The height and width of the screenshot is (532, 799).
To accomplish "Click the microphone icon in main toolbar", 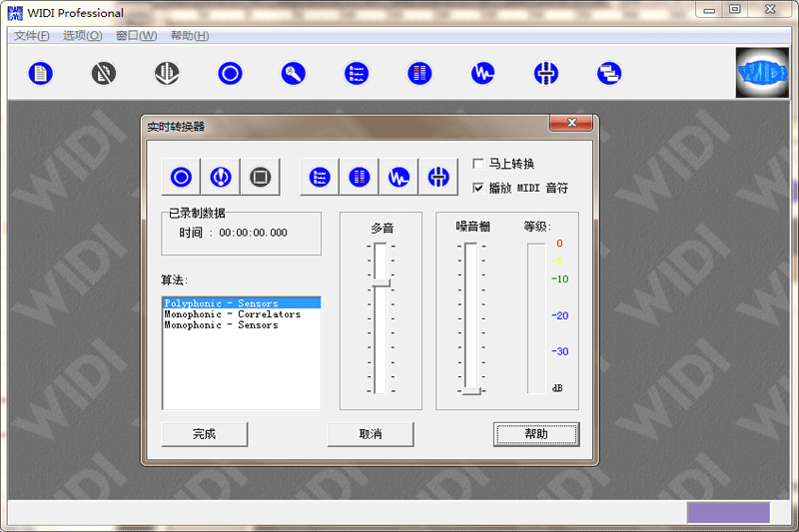I will [293, 73].
